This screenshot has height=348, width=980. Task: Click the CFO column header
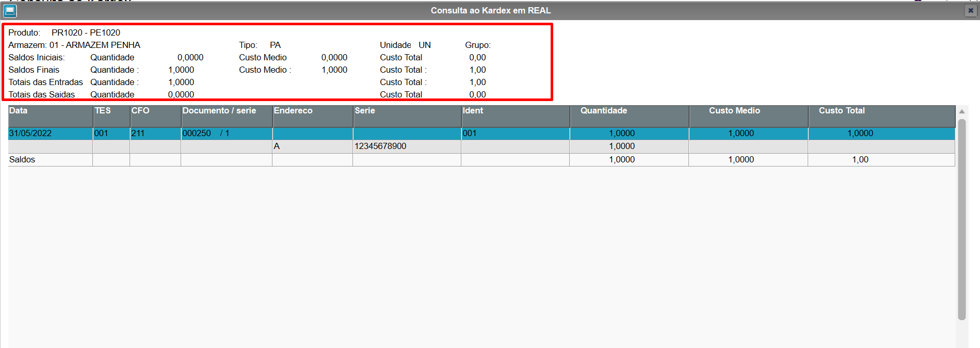pos(155,116)
